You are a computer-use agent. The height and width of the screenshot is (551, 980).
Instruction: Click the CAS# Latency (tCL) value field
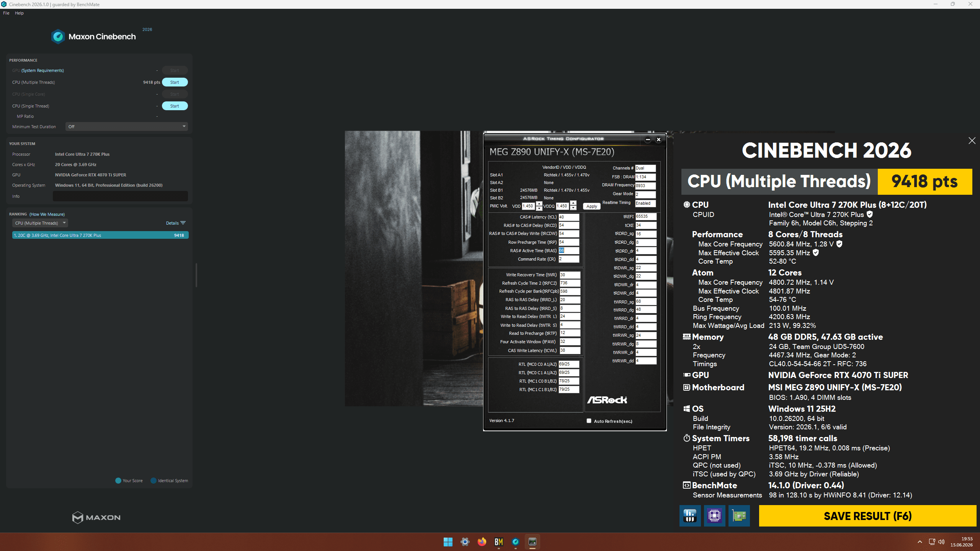click(x=569, y=217)
